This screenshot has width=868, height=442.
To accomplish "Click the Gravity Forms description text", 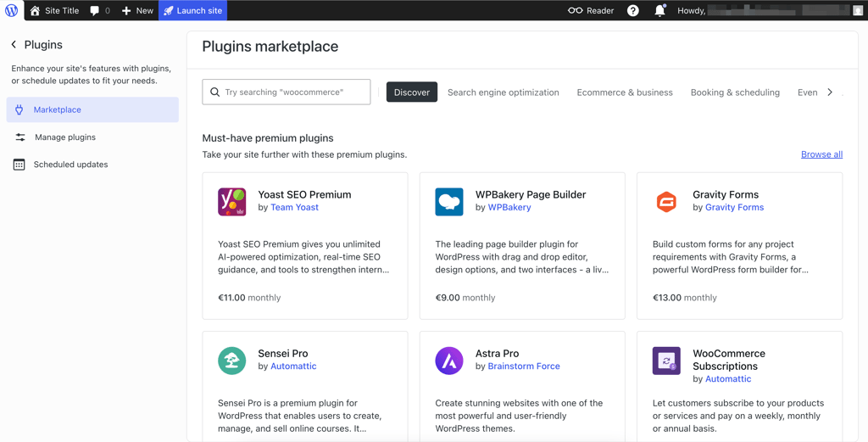I will 731,257.
